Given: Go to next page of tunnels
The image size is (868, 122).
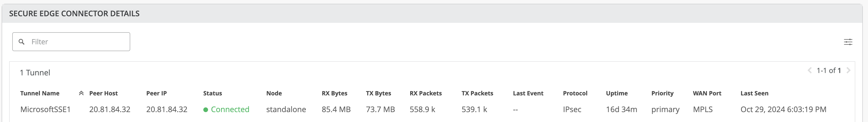Looking at the screenshot, I should pyautogui.click(x=848, y=71).
